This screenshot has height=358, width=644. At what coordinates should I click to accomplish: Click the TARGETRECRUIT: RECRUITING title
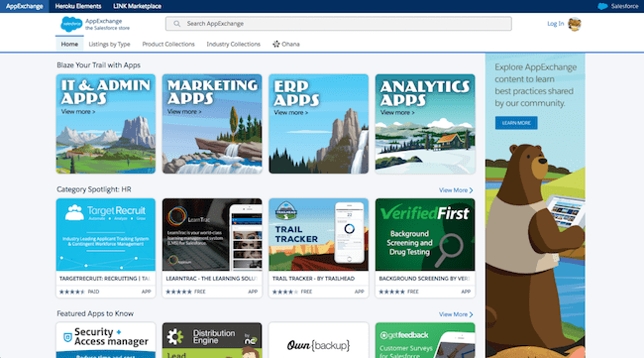(105, 279)
